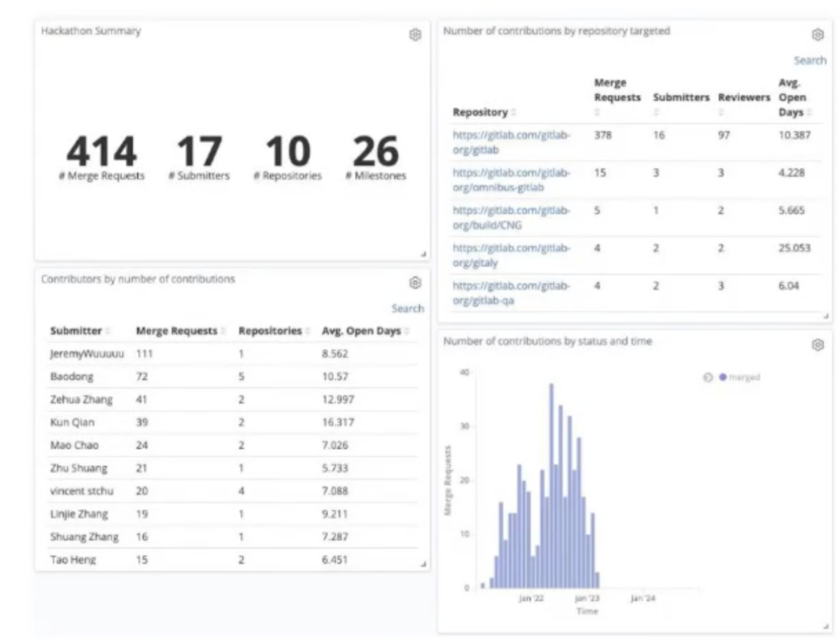Click resize corner of status and time chart

pyautogui.click(x=825, y=626)
